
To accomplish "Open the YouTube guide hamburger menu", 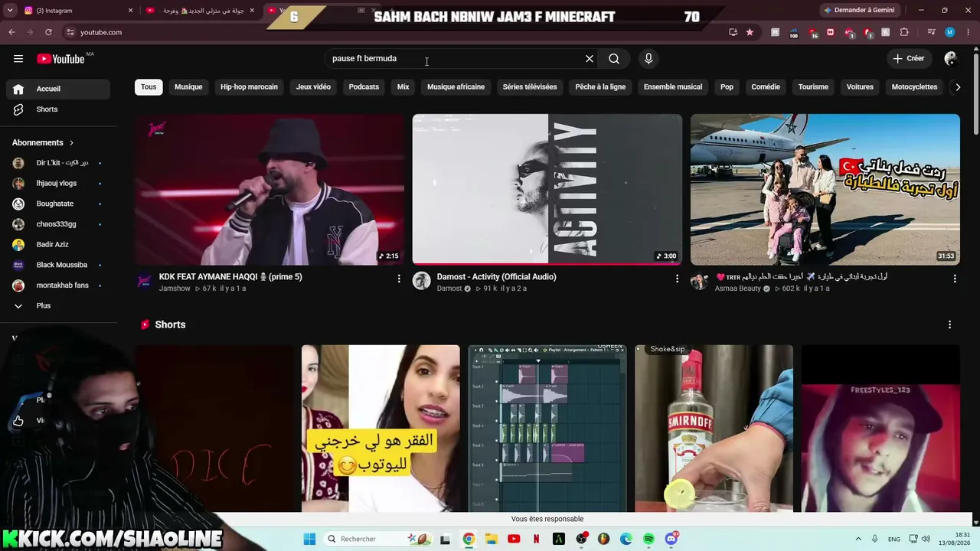I will (18, 59).
